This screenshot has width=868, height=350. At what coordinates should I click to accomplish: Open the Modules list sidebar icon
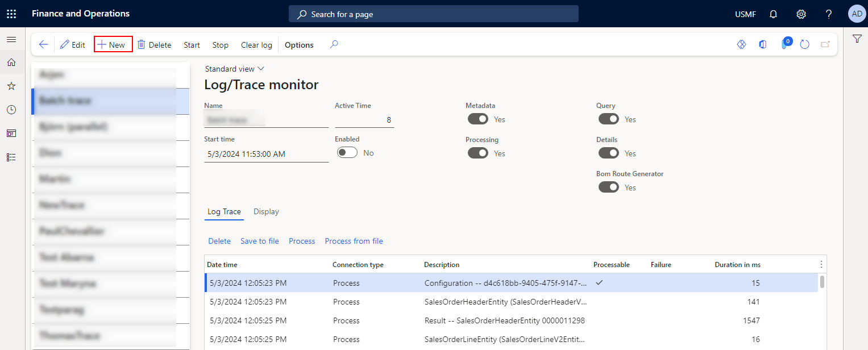(11, 157)
